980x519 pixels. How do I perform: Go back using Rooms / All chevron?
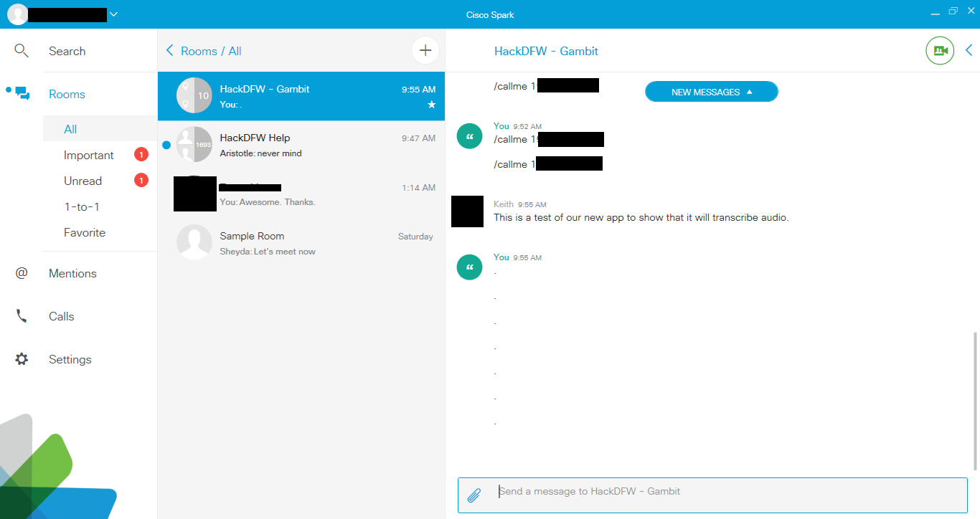(170, 50)
